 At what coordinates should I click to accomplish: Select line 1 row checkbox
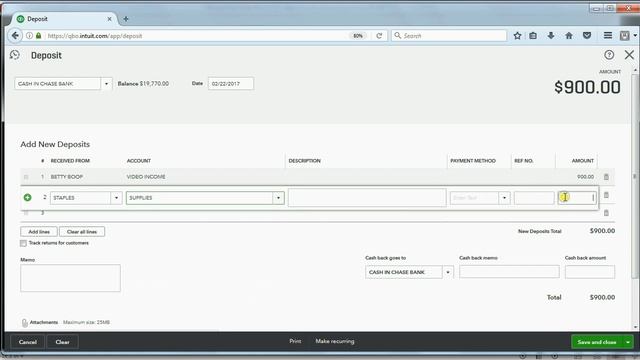tap(26, 177)
